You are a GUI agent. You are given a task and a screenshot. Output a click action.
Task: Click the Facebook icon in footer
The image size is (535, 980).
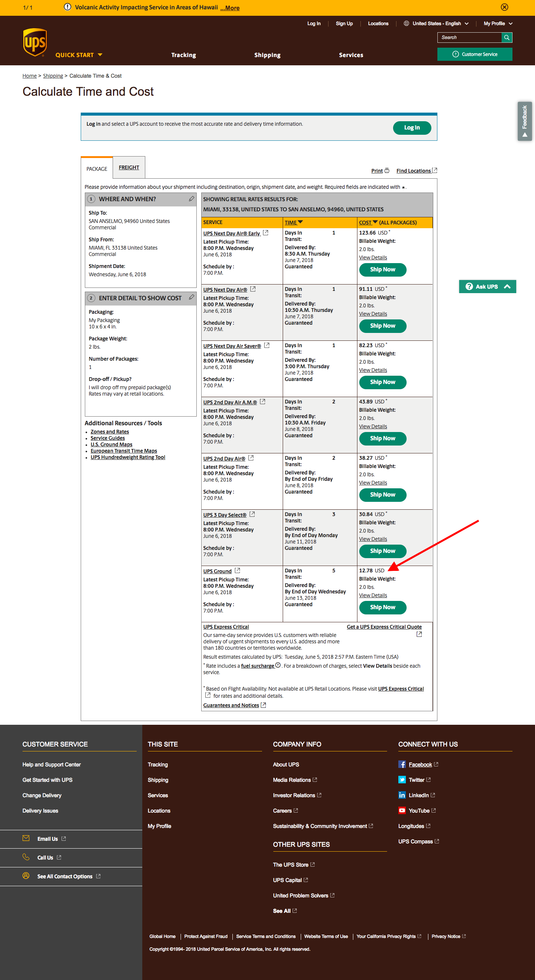(402, 764)
